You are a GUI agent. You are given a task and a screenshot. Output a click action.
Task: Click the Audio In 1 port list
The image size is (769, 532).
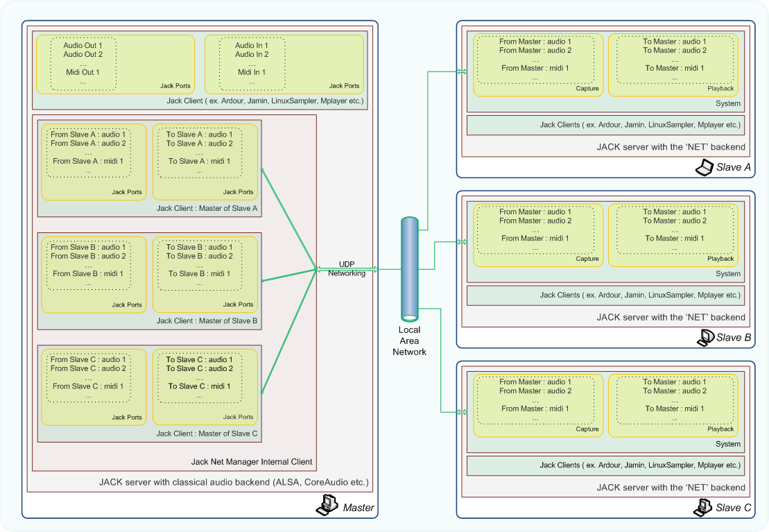point(252,63)
